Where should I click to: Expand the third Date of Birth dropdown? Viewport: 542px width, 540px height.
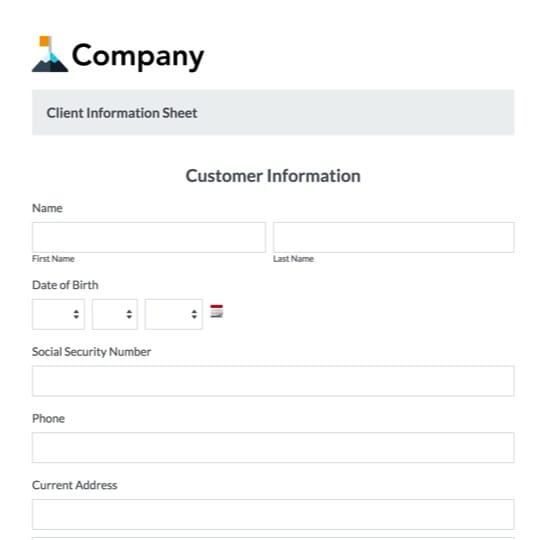[x=174, y=314]
